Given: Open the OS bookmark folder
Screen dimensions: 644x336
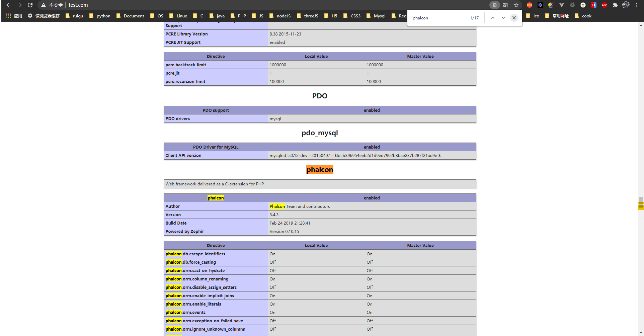Looking at the screenshot, I should tap(157, 16).
